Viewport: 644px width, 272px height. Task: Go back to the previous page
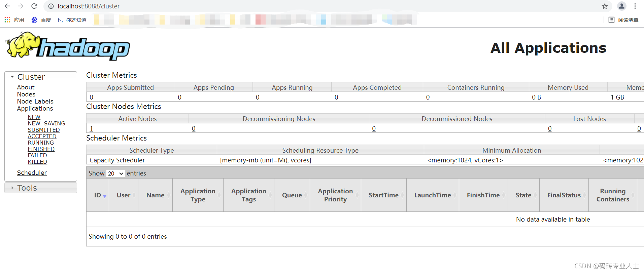[x=7, y=6]
